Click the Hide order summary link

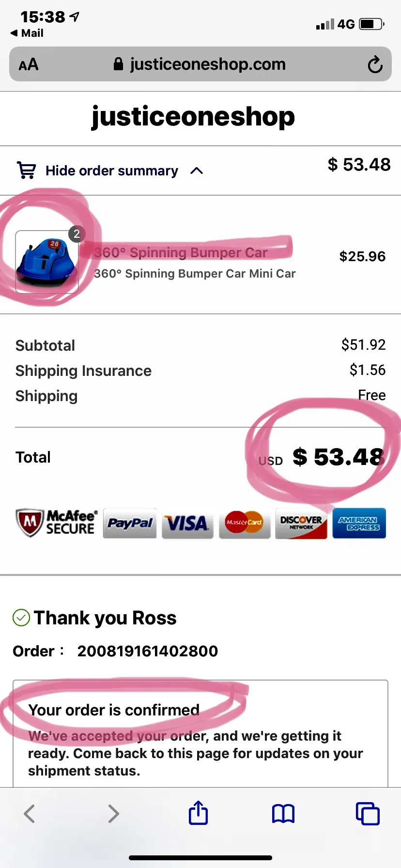[112, 170]
